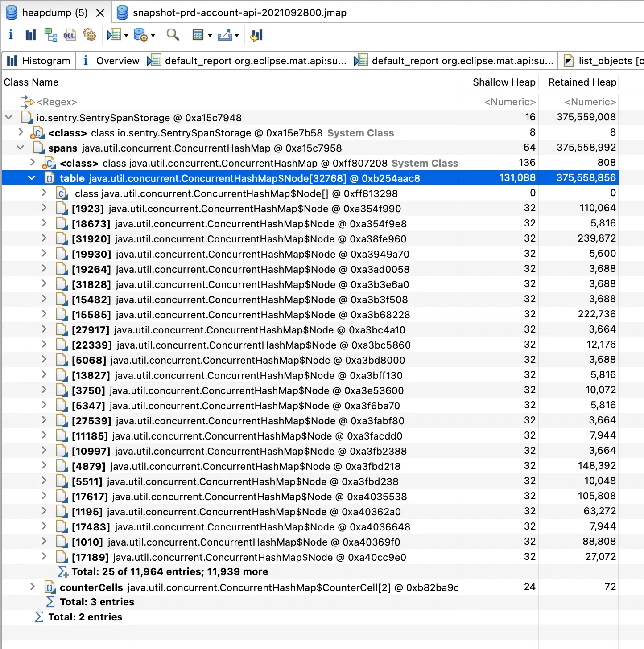This screenshot has height=649, width=644.
Task: Click the array icon beside counterCells
Action: coord(50,587)
